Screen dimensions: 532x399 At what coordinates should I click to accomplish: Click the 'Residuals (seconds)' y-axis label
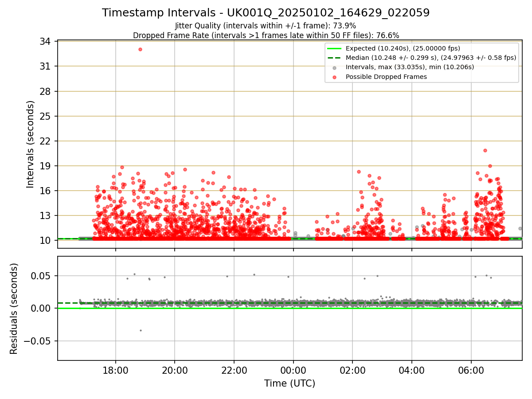[x=14, y=309]
